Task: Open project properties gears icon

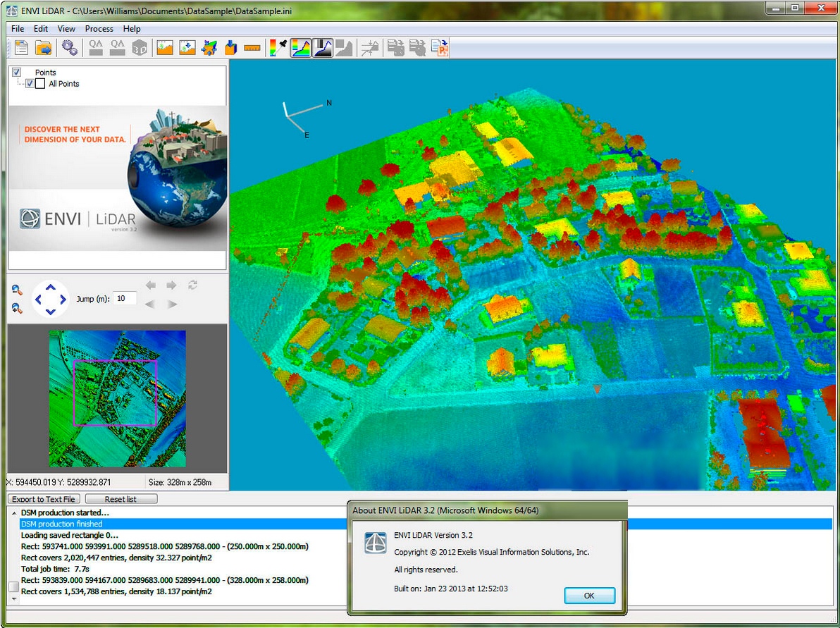Action: click(69, 48)
